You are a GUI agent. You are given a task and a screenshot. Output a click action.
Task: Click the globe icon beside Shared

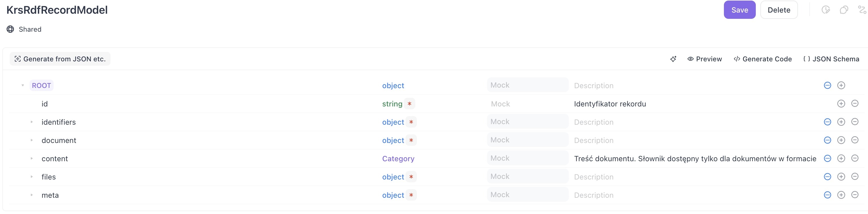pyautogui.click(x=11, y=29)
